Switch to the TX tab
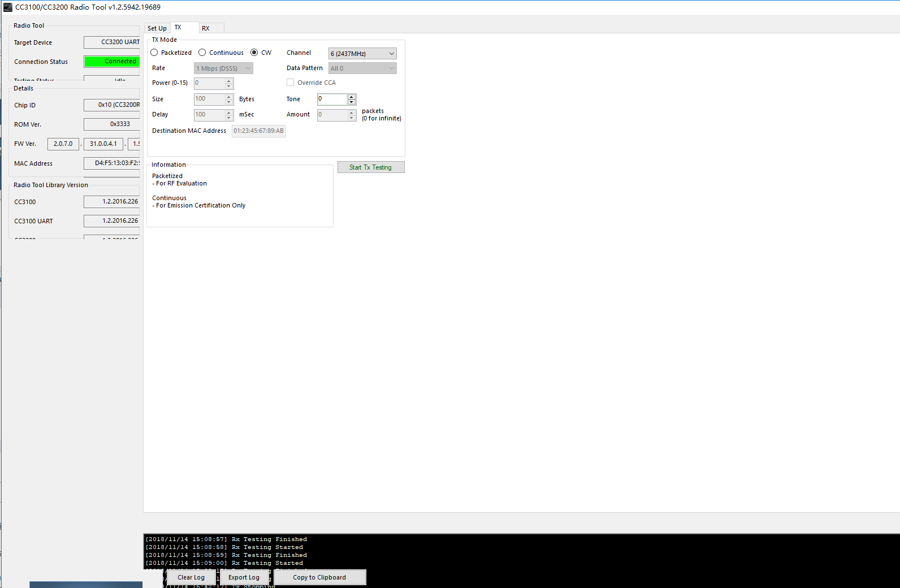Viewport: 900px width, 588px height. [184, 27]
